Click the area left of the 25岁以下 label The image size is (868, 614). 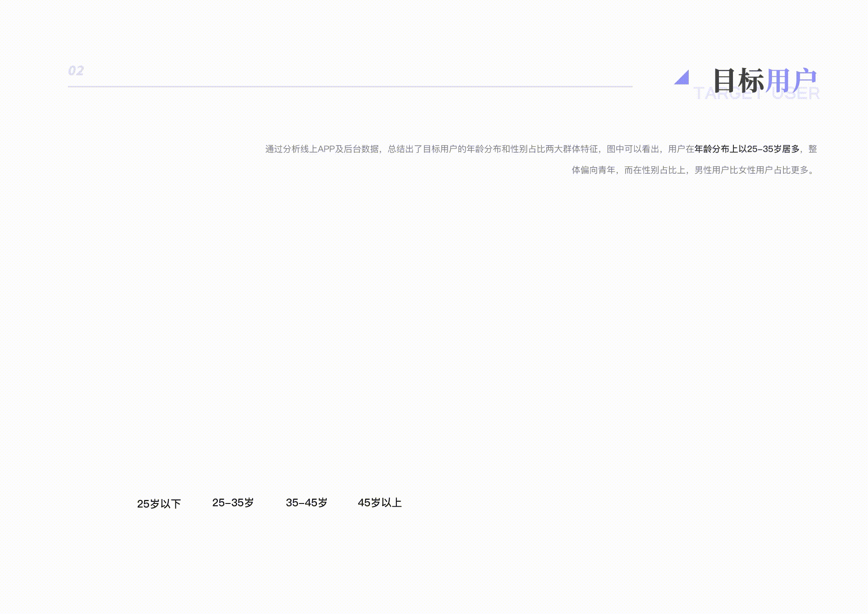click(110, 503)
